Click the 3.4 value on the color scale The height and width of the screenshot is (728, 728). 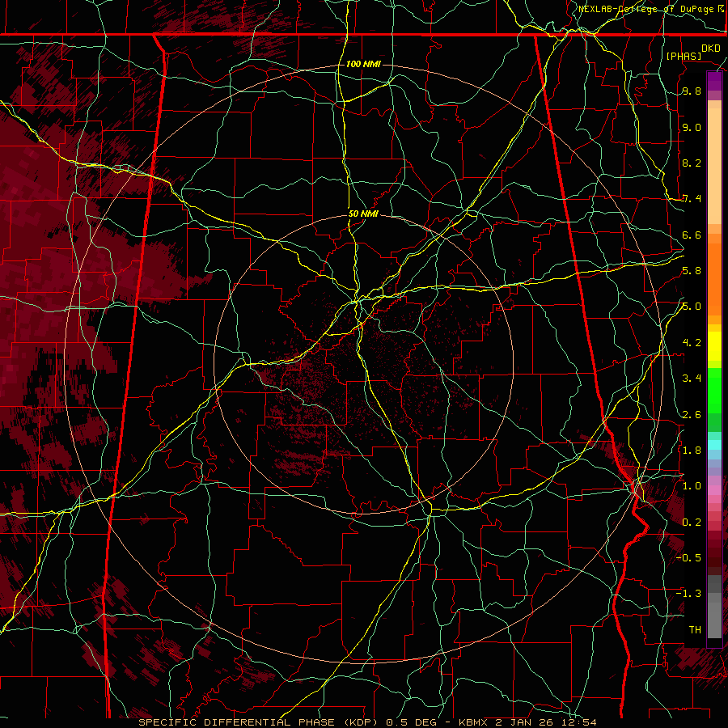[x=692, y=379]
